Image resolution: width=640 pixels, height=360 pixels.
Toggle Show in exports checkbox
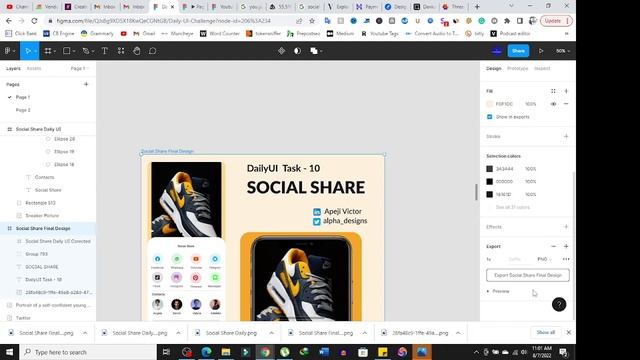pyautogui.click(x=489, y=117)
